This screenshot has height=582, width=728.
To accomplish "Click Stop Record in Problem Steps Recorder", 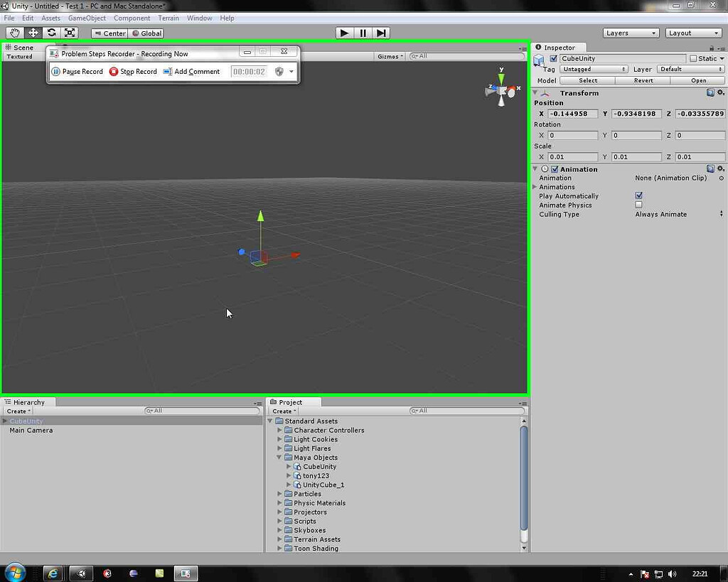I will [133, 71].
